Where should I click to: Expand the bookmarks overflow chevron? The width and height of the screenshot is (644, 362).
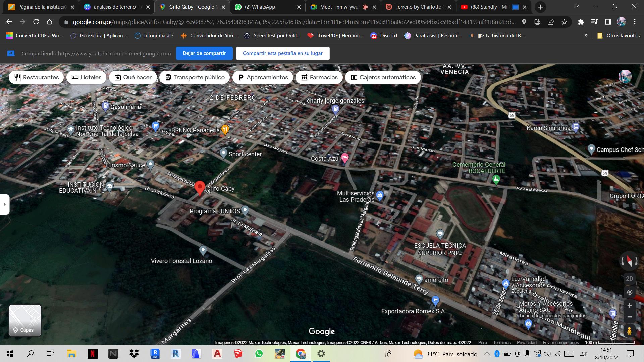[586, 36]
